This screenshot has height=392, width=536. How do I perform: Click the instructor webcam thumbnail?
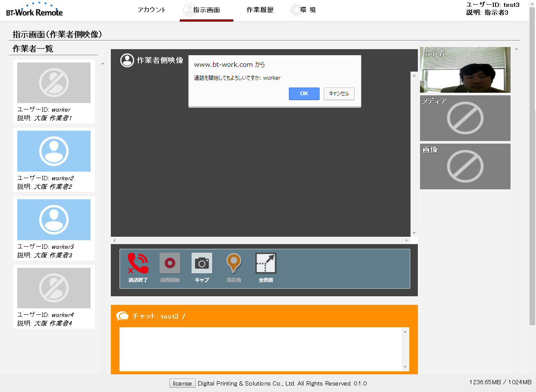(465, 70)
